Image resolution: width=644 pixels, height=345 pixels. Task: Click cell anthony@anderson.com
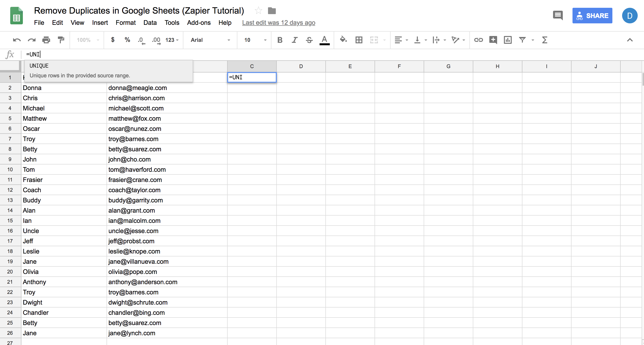coord(167,282)
